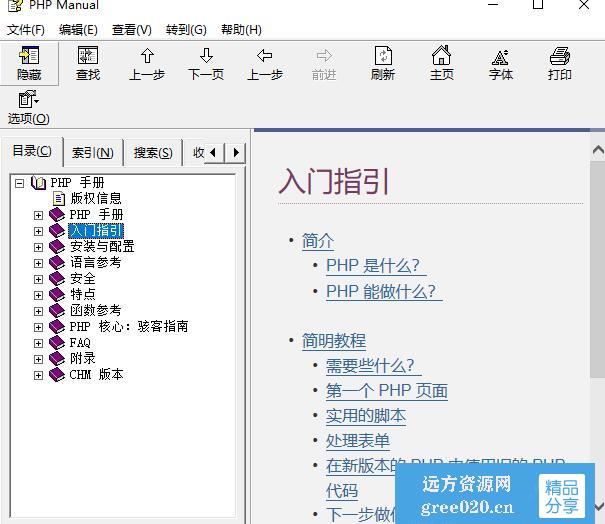Click the 隐藏 (Hide) toolbar icon
Image resolution: width=605 pixels, height=524 pixels.
pos(29,62)
